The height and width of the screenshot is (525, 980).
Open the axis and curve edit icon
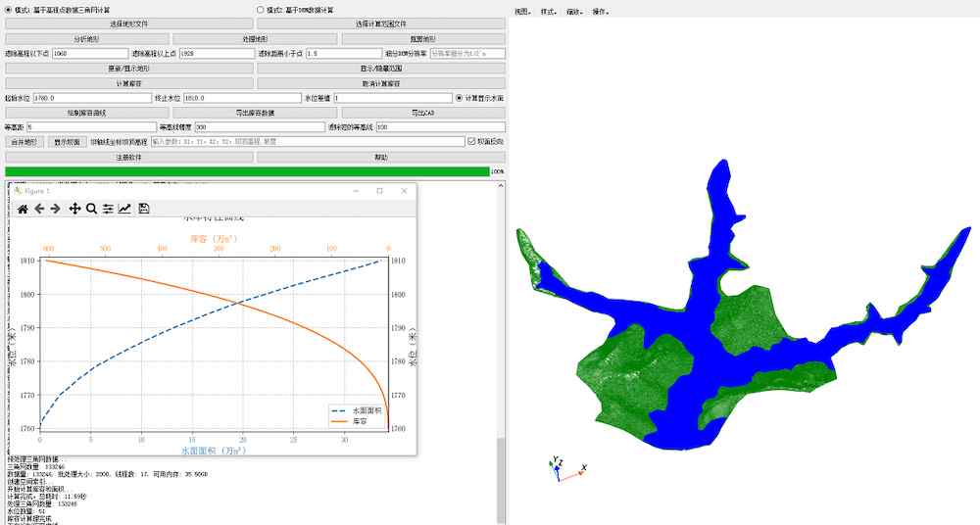pos(124,209)
